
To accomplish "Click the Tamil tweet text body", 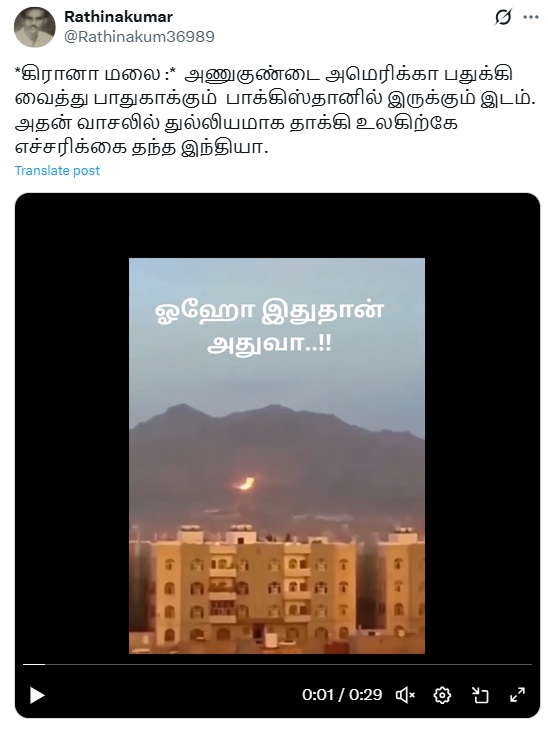I will (x=275, y=111).
